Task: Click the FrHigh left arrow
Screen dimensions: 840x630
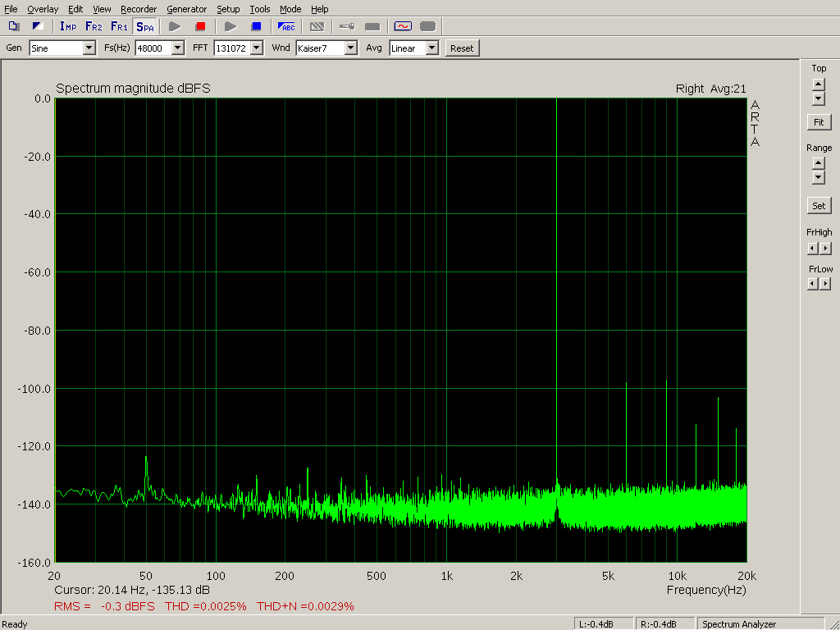Action: coord(813,248)
